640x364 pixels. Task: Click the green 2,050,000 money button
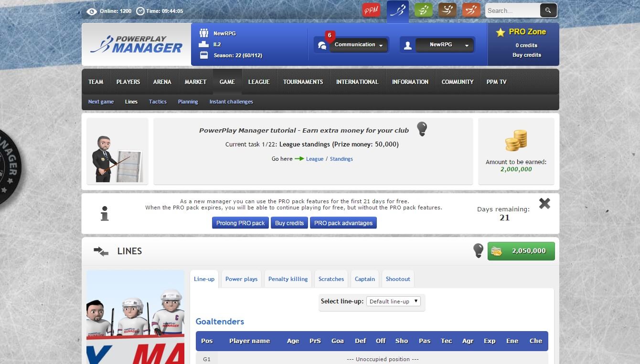coord(521,251)
